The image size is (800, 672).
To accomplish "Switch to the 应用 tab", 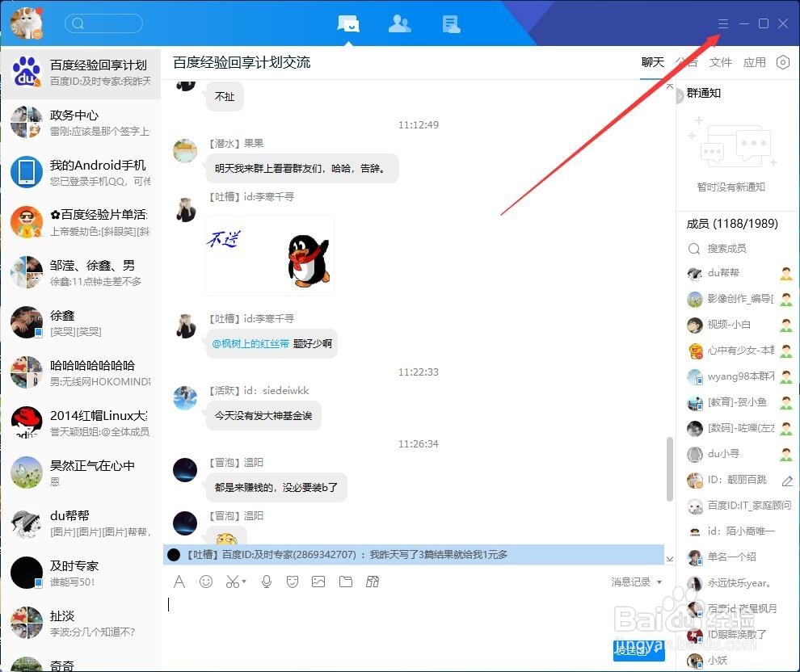I will 754,62.
